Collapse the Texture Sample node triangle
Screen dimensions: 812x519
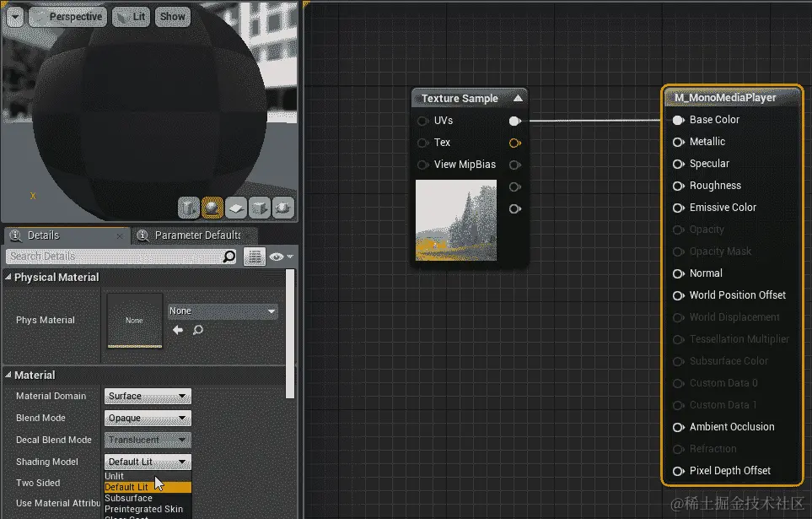518,98
